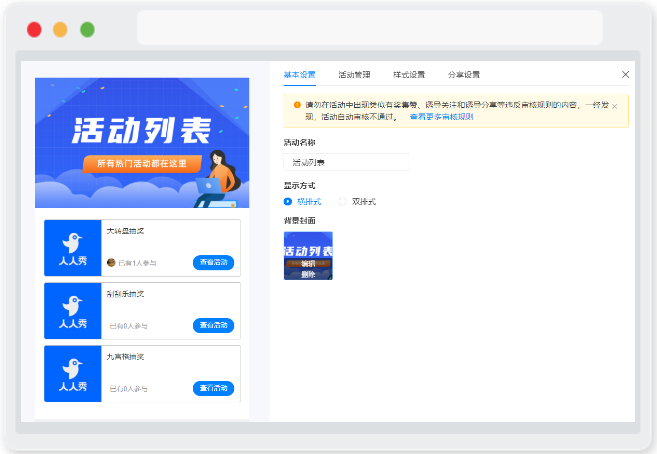Click the red window close dot
Viewport: 657px width, 454px height.
(x=34, y=30)
